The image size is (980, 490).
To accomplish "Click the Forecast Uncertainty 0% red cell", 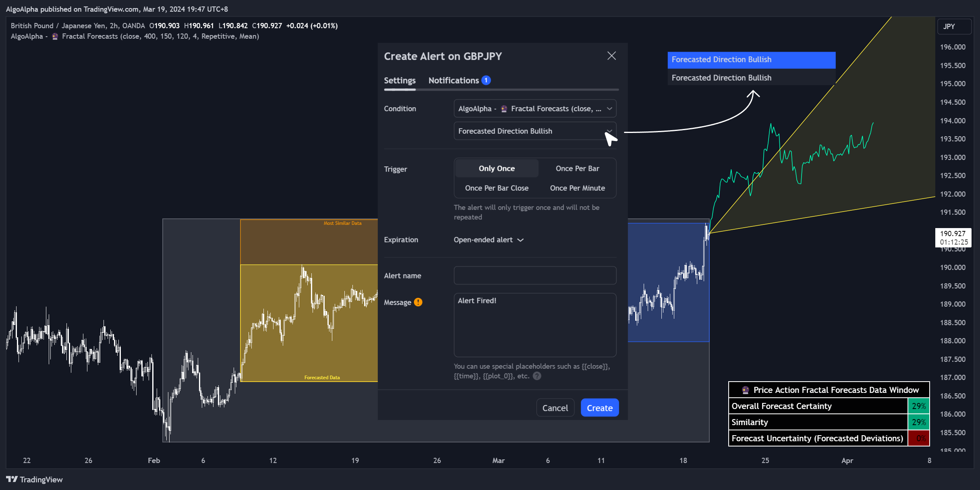I will click(918, 438).
